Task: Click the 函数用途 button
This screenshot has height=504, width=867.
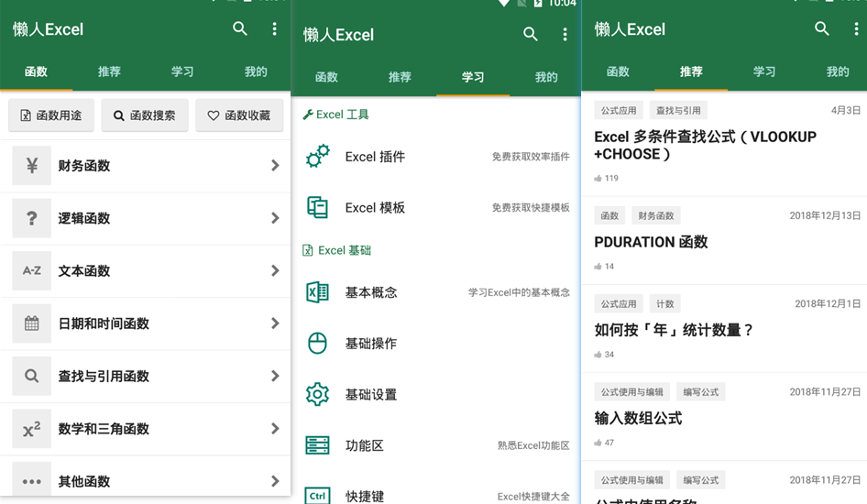Action: (x=51, y=115)
